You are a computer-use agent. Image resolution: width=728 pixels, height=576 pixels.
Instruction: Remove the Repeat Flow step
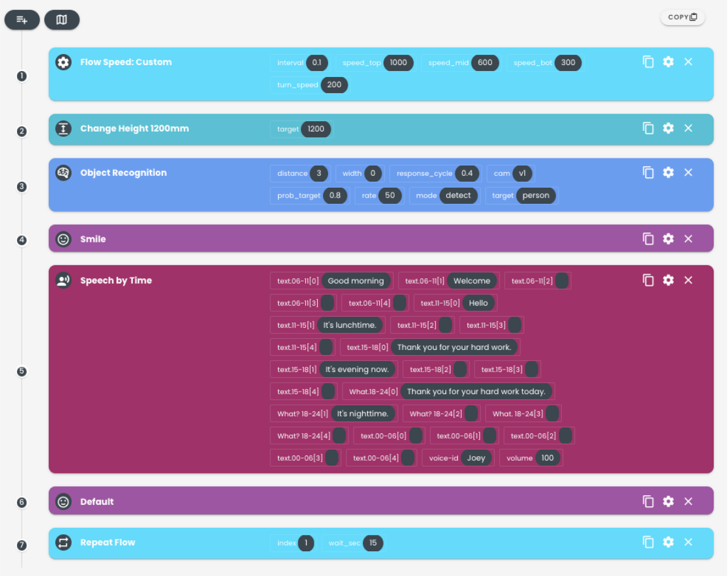pyautogui.click(x=688, y=542)
